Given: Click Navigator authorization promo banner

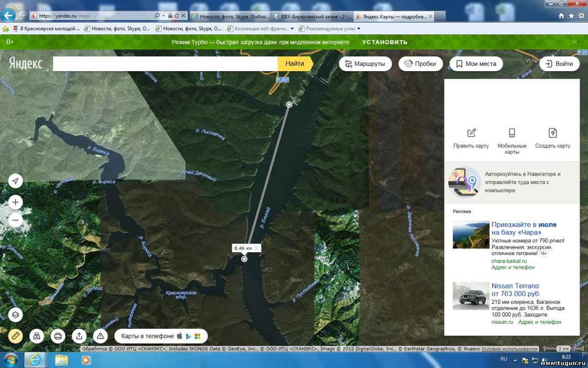Looking at the screenshot, I should coord(512,182).
